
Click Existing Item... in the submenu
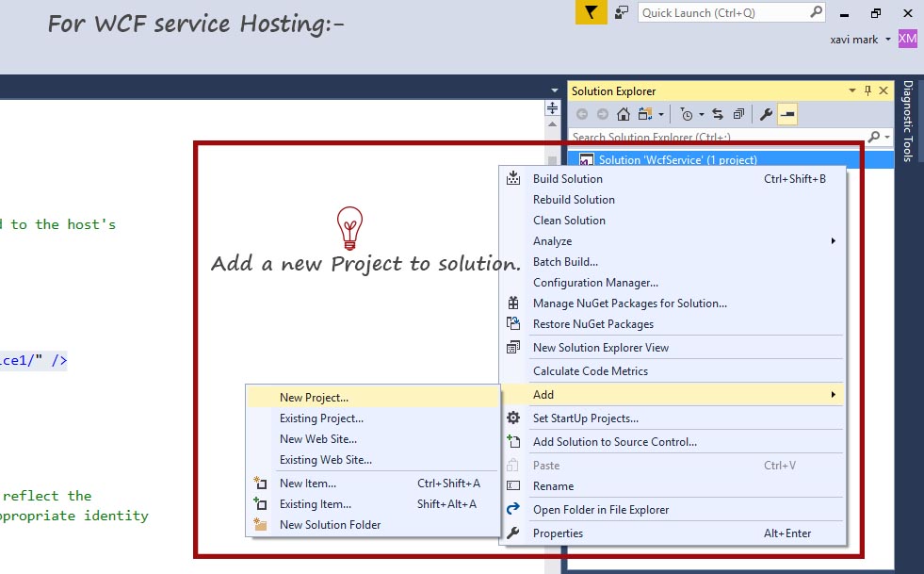point(372,503)
